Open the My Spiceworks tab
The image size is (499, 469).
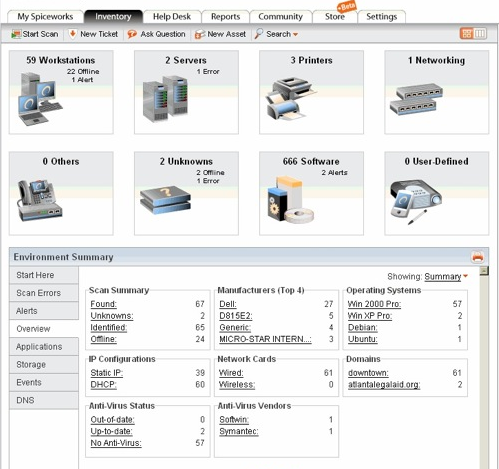45,17
